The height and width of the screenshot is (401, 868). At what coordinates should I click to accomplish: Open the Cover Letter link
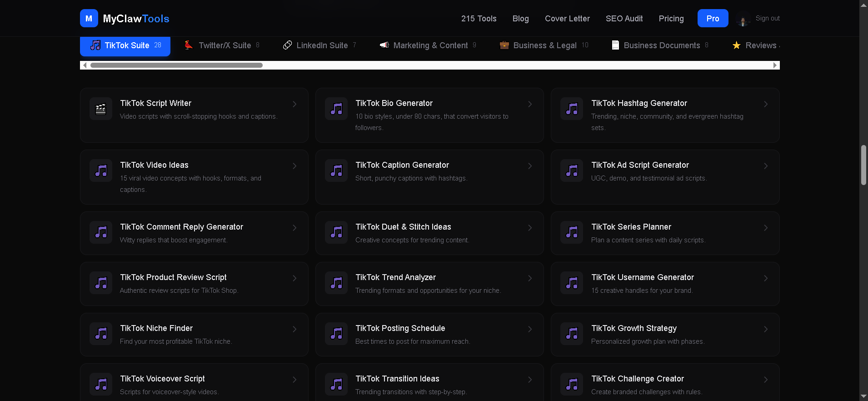pyautogui.click(x=567, y=19)
